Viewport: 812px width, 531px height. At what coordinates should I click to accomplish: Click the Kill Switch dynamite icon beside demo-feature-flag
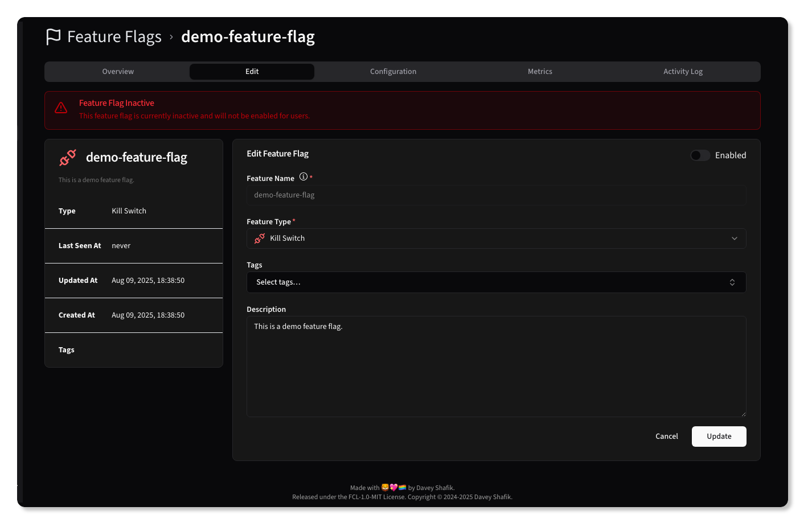[x=67, y=157]
